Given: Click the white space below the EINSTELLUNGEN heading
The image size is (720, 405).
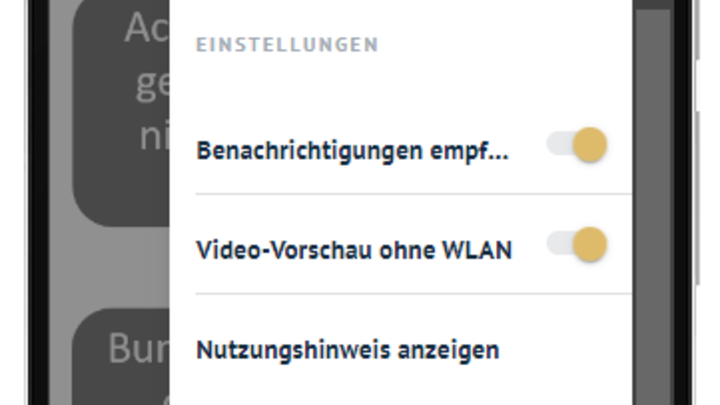Looking at the screenshot, I should click(400, 87).
